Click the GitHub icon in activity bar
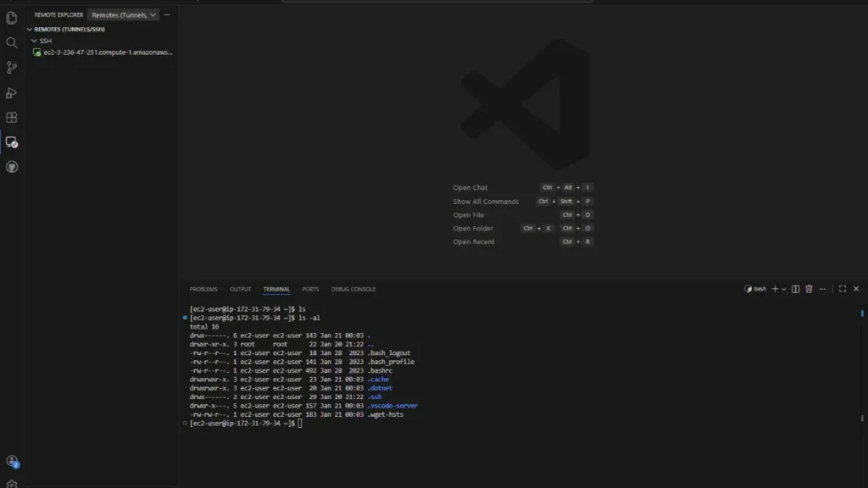The height and width of the screenshot is (488, 868). pos(12,167)
